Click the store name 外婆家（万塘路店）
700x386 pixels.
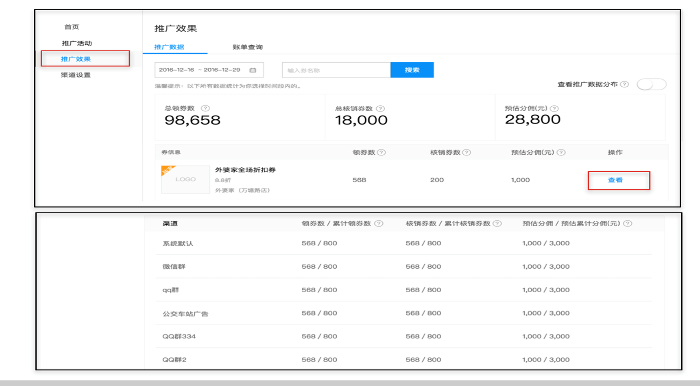242,190
